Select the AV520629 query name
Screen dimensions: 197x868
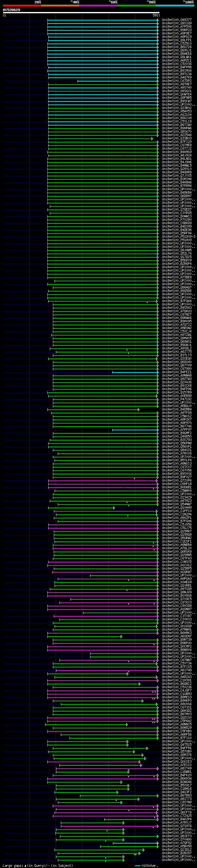pos(11,10)
